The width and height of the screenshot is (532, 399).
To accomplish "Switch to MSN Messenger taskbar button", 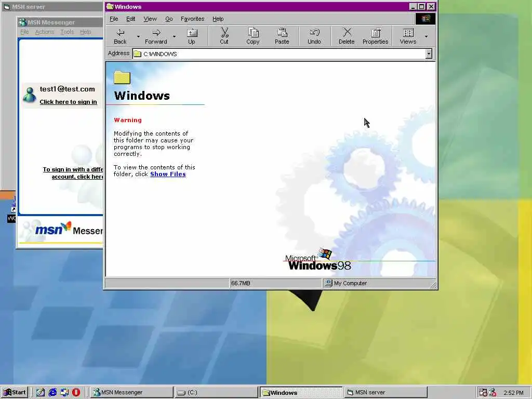I will tap(132, 393).
